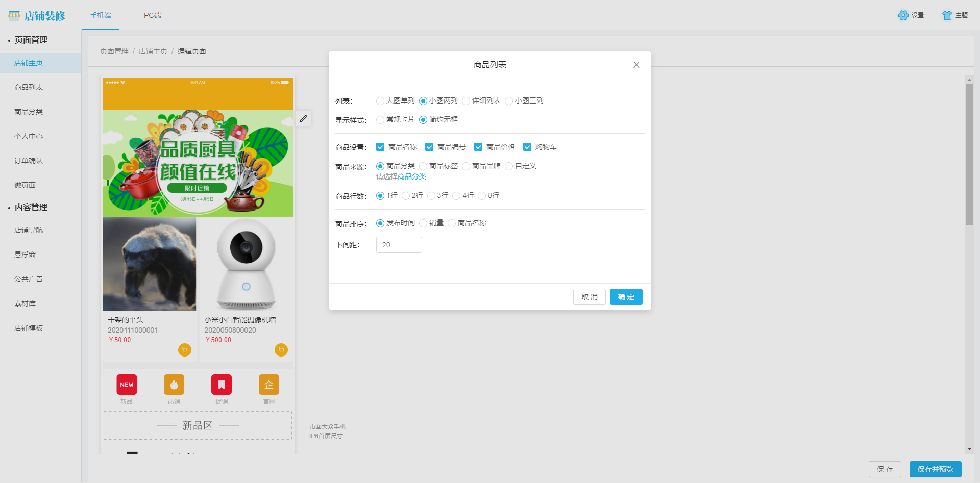Click the 下间距 spacing input field
This screenshot has height=483, width=980.
click(x=399, y=245)
